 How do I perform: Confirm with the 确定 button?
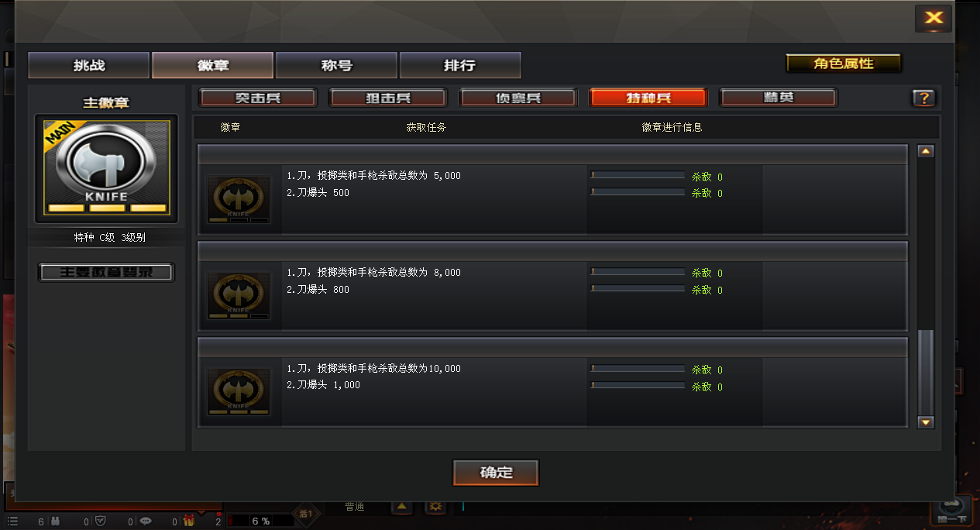pos(496,473)
